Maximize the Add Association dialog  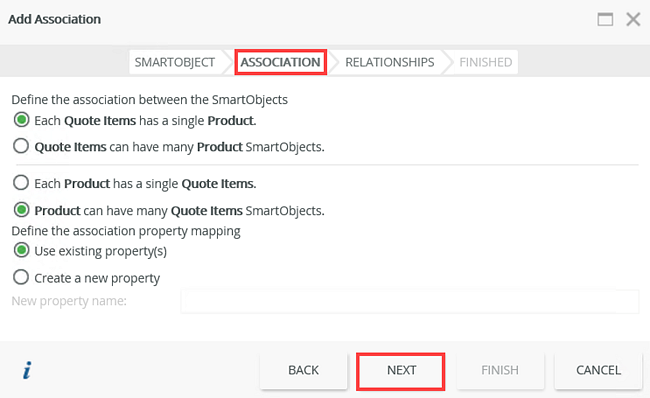(605, 19)
